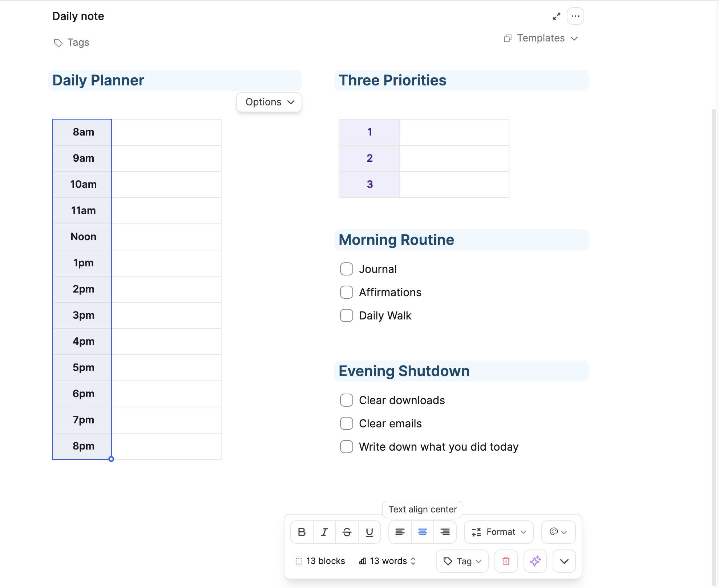Click the Write down what you did today text
This screenshot has width=719, height=588.
point(439,447)
